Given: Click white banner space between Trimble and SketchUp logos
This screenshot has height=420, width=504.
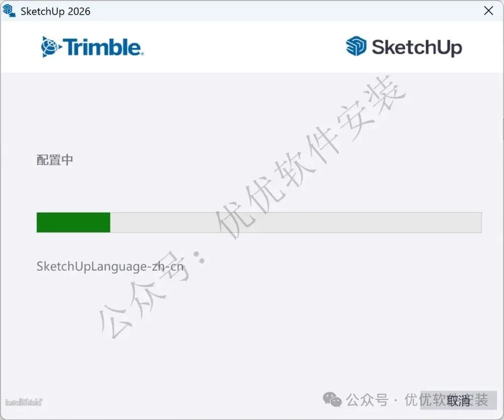Looking at the screenshot, I should pos(244,47).
